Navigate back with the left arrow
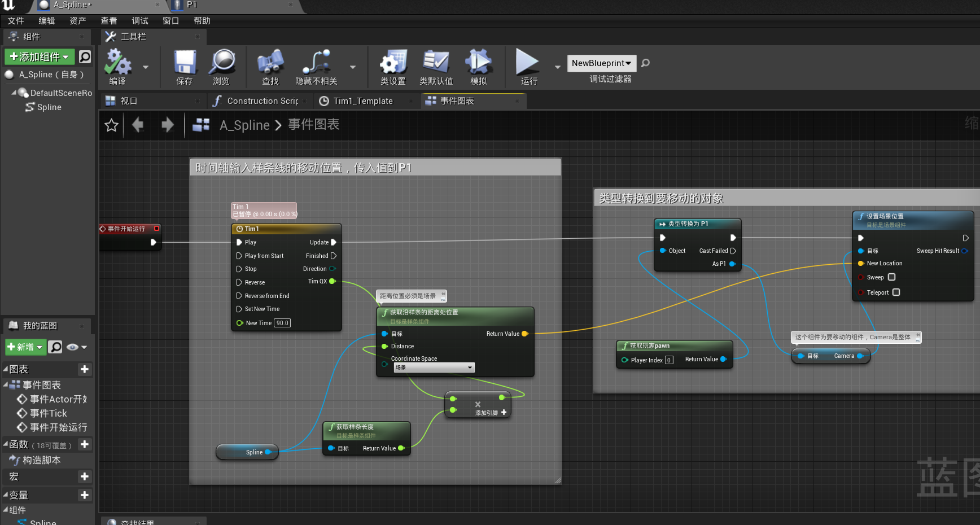The height and width of the screenshot is (525, 980). 138,125
